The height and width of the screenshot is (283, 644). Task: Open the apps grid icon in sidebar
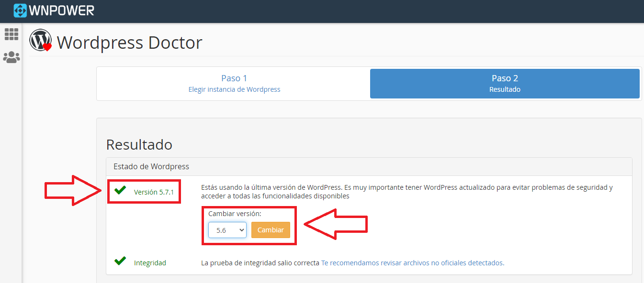11,34
